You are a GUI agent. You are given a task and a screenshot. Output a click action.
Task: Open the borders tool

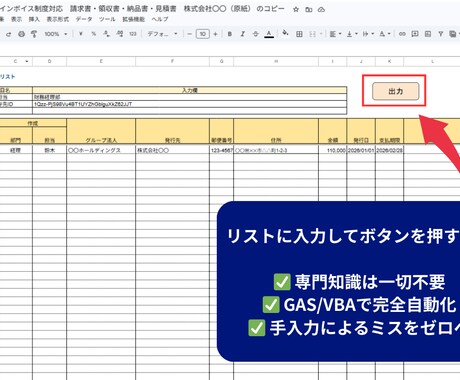click(299, 34)
